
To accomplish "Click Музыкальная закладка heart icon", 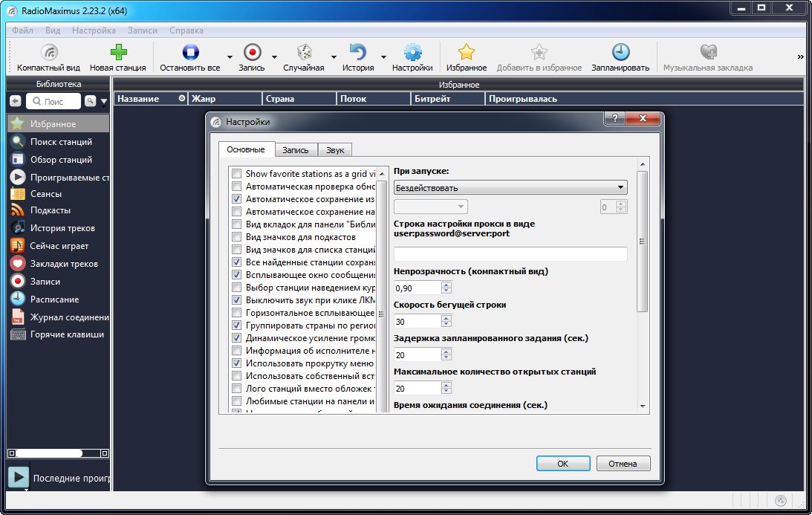I will 708,52.
